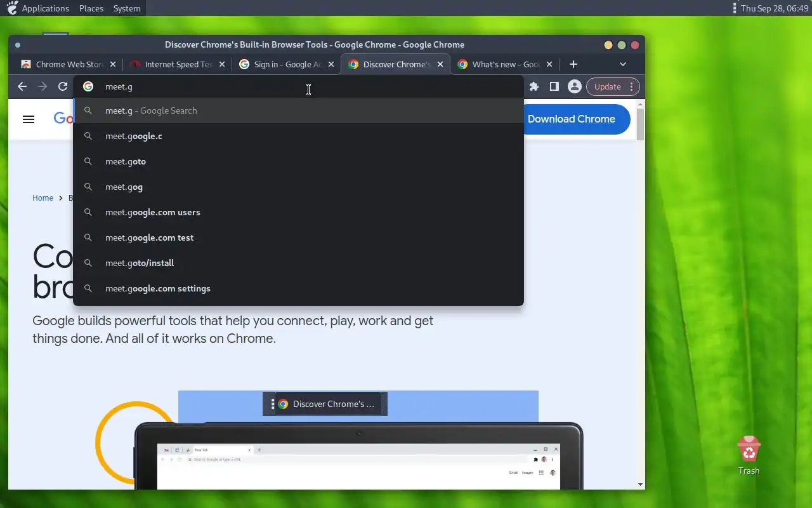Viewport: 812px width, 508px height.
Task: Click the page's vertical scrollbar thumb
Action: pos(640,124)
